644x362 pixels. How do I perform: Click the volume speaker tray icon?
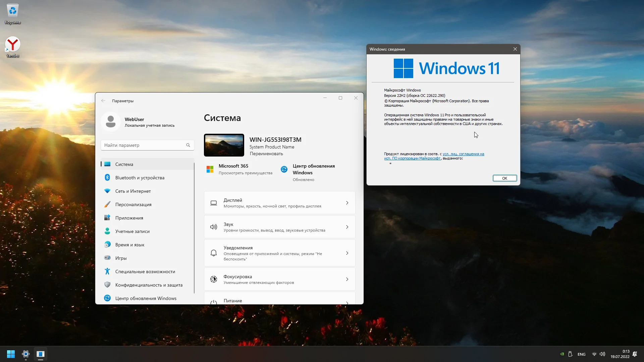click(602, 354)
